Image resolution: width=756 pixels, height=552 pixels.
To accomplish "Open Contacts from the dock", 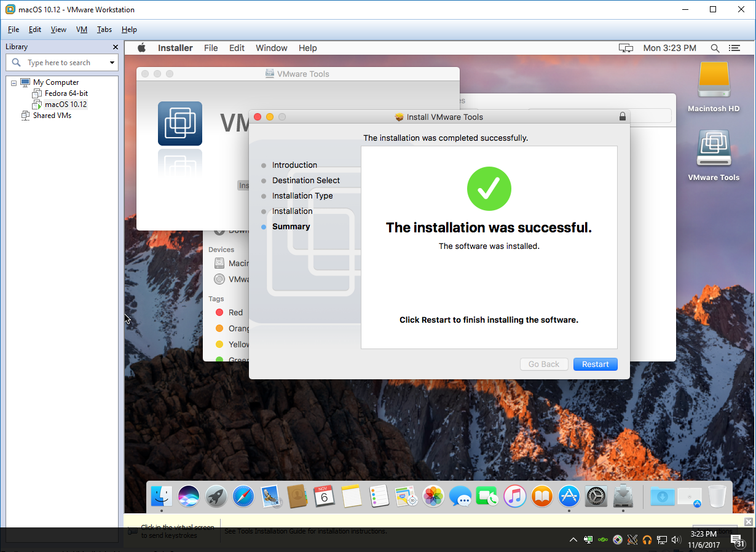I will click(x=297, y=495).
